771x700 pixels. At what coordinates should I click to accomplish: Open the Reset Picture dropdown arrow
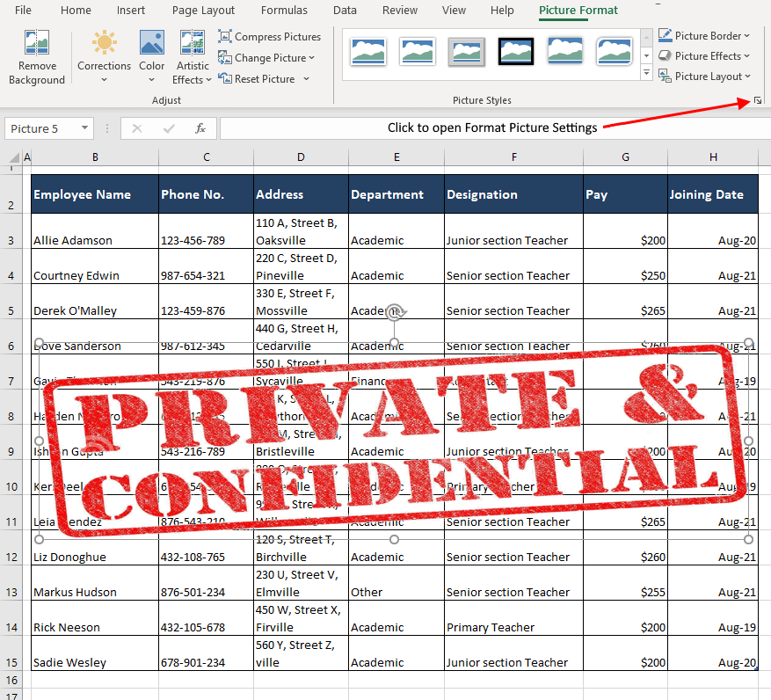click(307, 78)
